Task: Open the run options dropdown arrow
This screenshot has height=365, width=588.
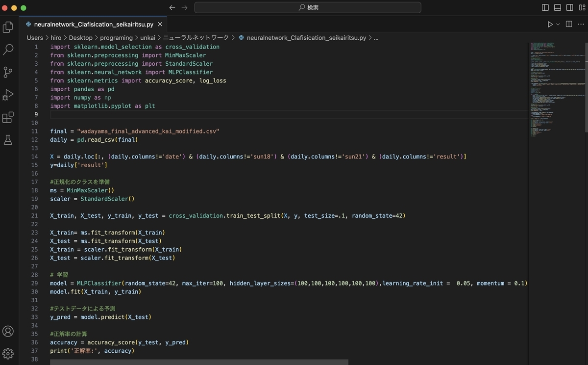Action: point(558,24)
